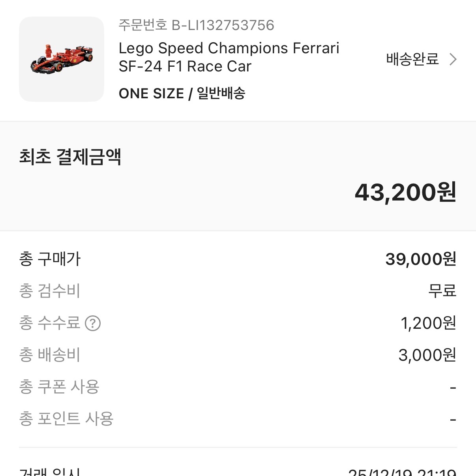Tap the 최초 결제금액 section header
476x476 pixels.
point(70,156)
